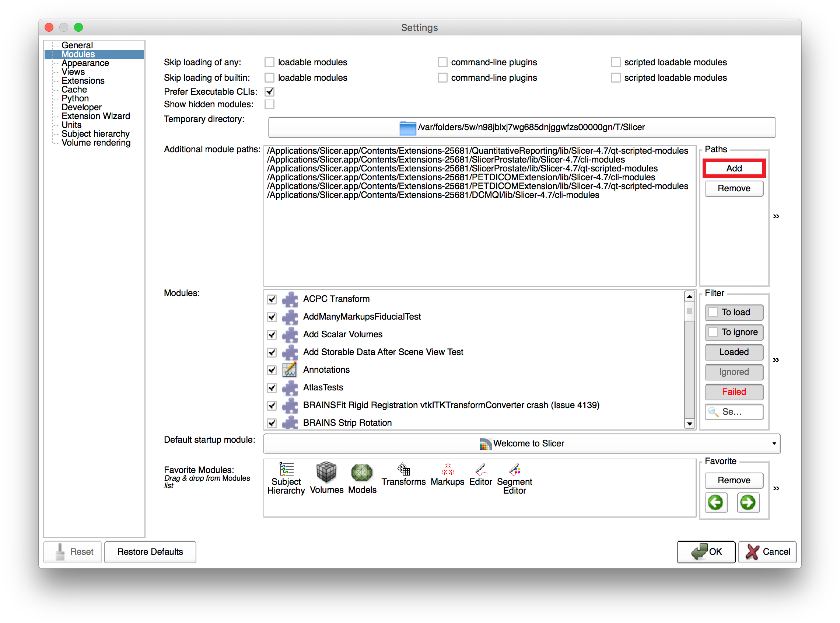840x623 pixels.
Task: Expand the Paths panel chevron
Action: [x=776, y=216]
